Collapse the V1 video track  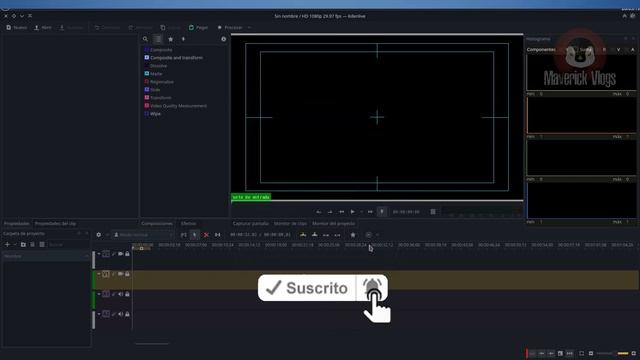99,274
